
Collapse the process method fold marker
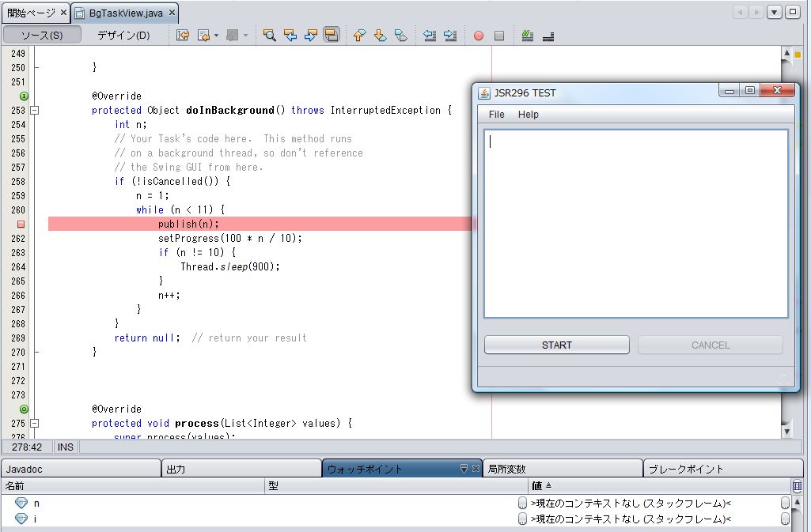tap(35, 424)
